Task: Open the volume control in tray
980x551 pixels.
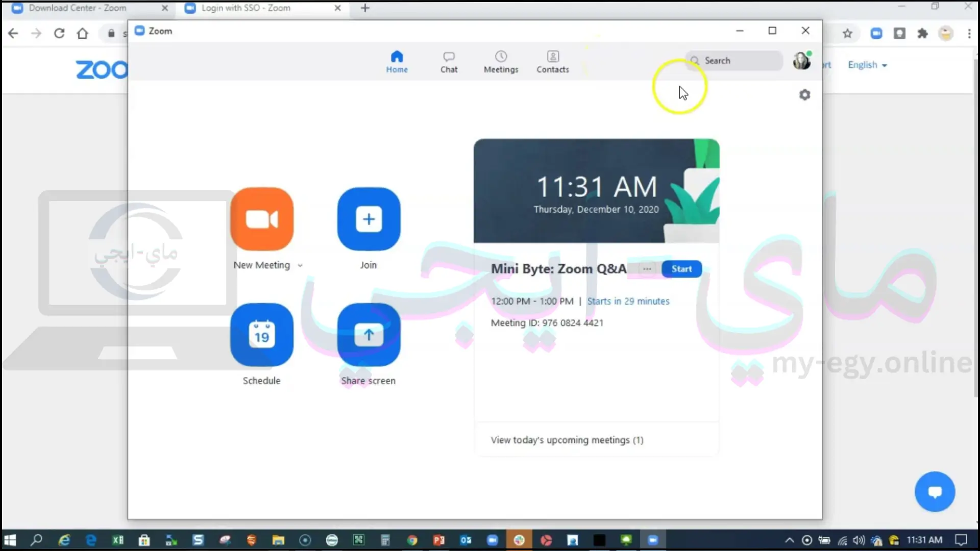Action: click(x=859, y=540)
